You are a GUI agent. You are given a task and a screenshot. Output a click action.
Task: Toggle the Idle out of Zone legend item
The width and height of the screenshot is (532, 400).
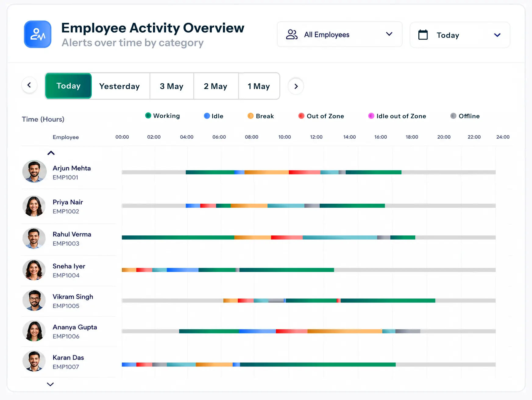[x=397, y=116]
